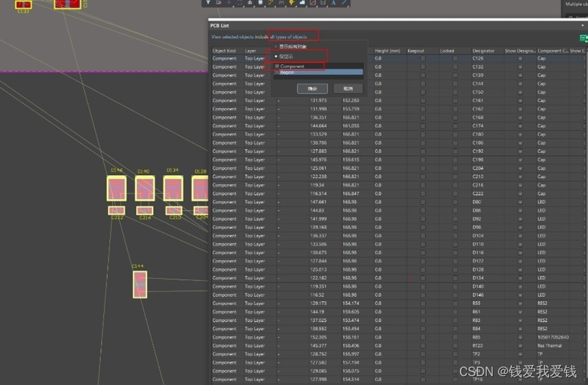Click coordinate value 144.664
This screenshot has height=385, width=588.
pyautogui.click(x=318, y=127)
